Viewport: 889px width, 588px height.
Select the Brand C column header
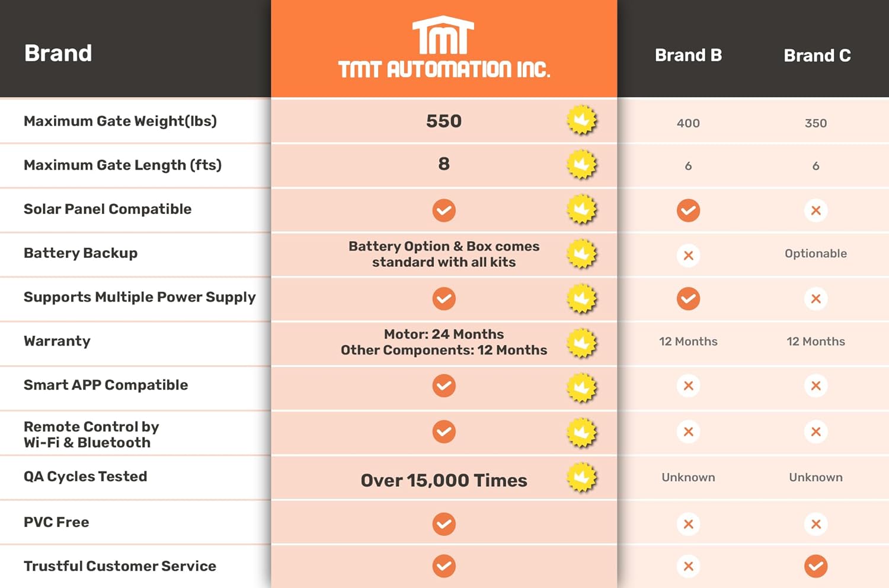[817, 56]
